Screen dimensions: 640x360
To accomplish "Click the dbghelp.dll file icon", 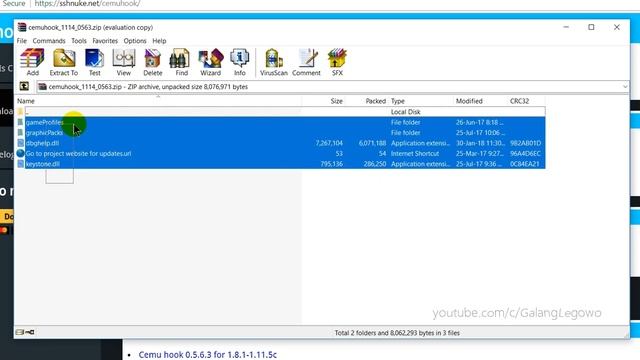I will point(20,143).
